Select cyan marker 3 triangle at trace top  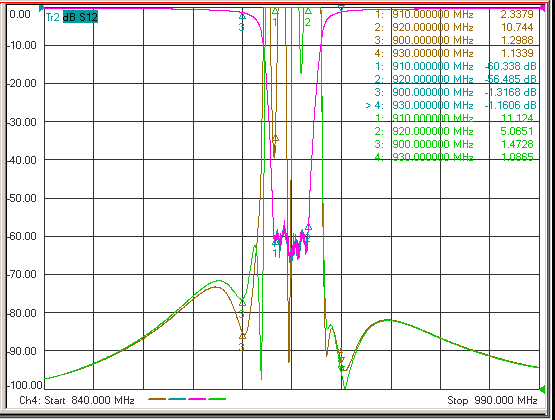point(242,16)
